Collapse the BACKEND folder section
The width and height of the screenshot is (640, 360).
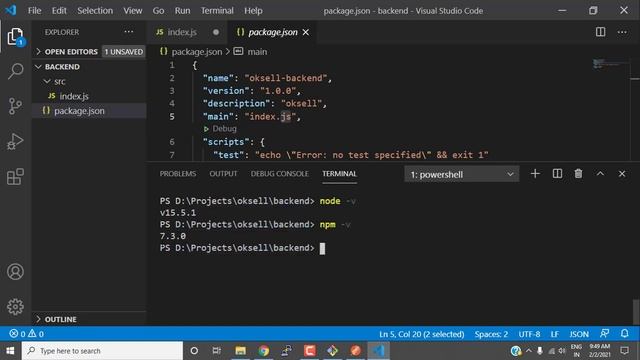89,67
